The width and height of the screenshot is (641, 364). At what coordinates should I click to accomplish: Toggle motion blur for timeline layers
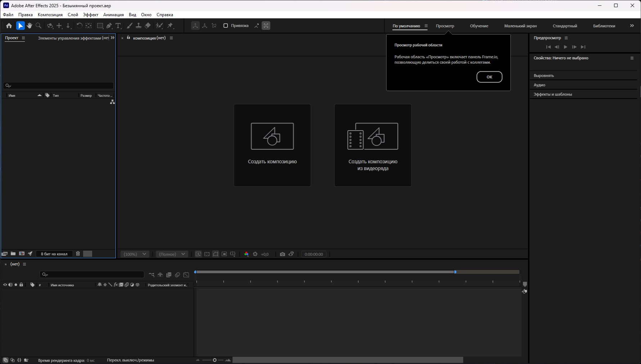[x=177, y=275]
